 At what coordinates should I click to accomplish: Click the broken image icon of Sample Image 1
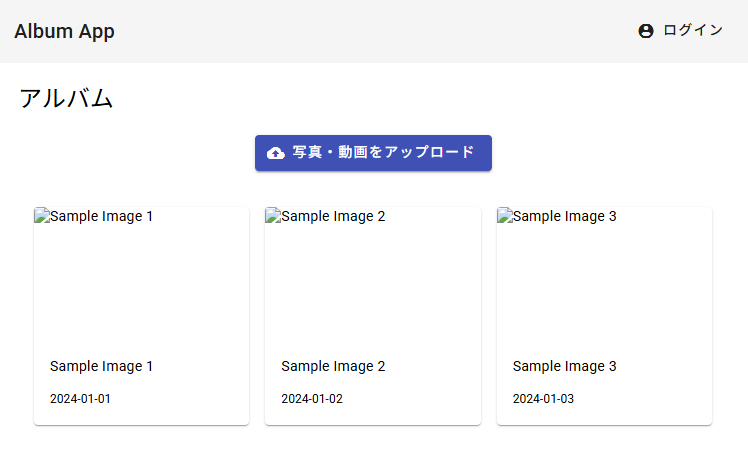[41, 215]
